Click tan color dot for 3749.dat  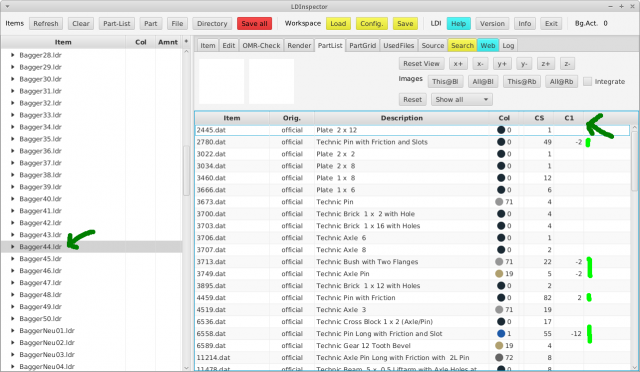499,274
